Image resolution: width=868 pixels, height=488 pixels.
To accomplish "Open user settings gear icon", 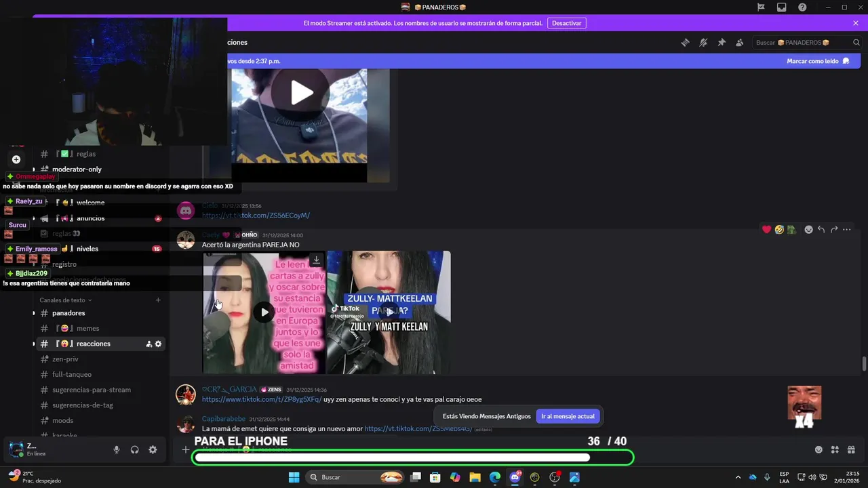I will (x=153, y=449).
